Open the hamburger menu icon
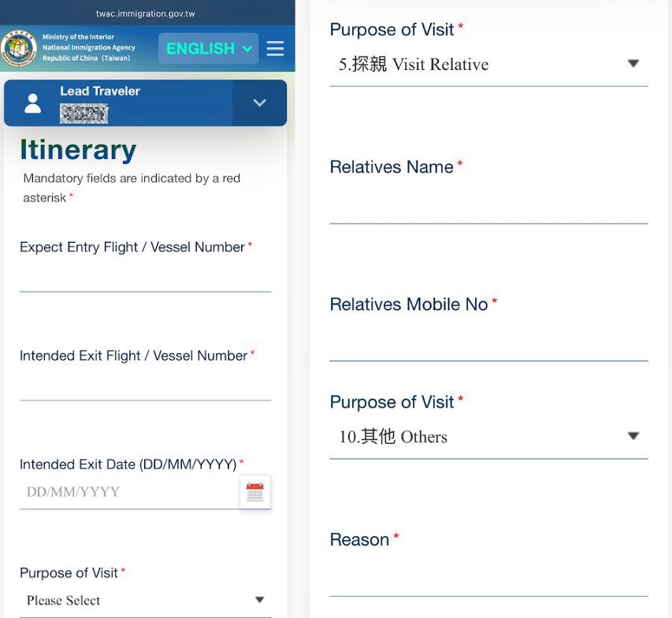672x618 pixels. pos(275,48)
